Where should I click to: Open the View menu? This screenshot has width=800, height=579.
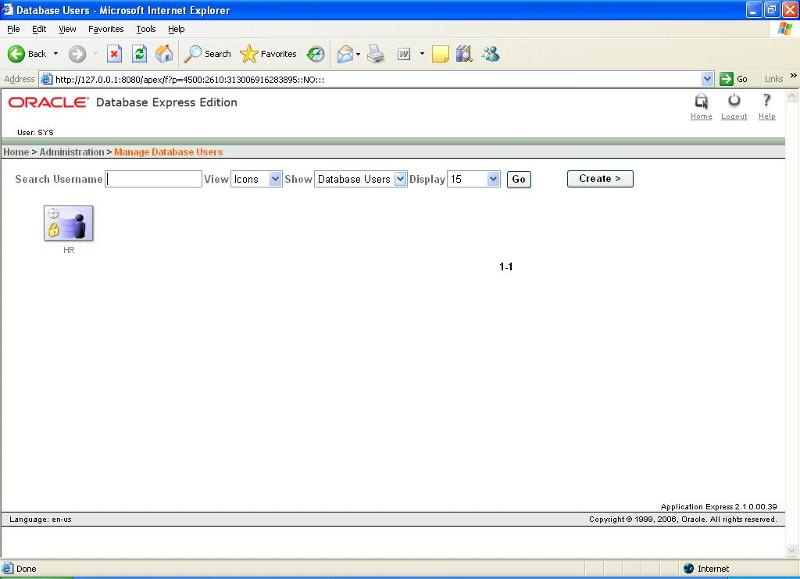[x=67, y=29]
